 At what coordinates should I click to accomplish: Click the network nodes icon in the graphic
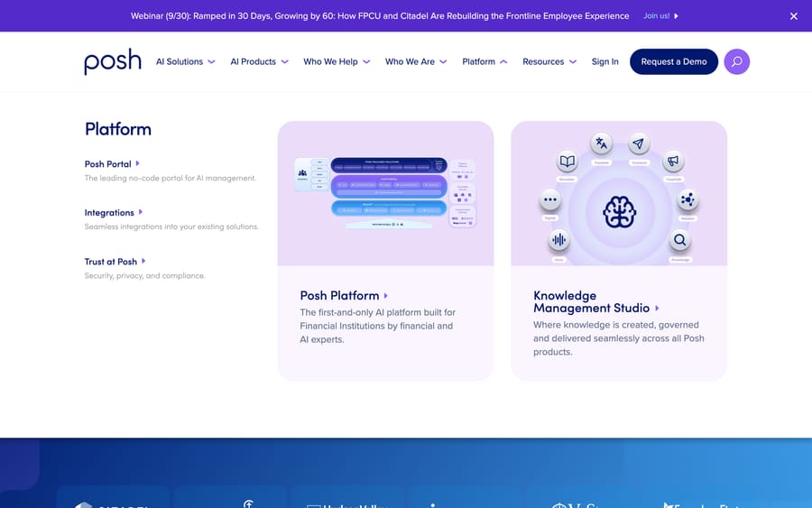[x=687, y=200]
